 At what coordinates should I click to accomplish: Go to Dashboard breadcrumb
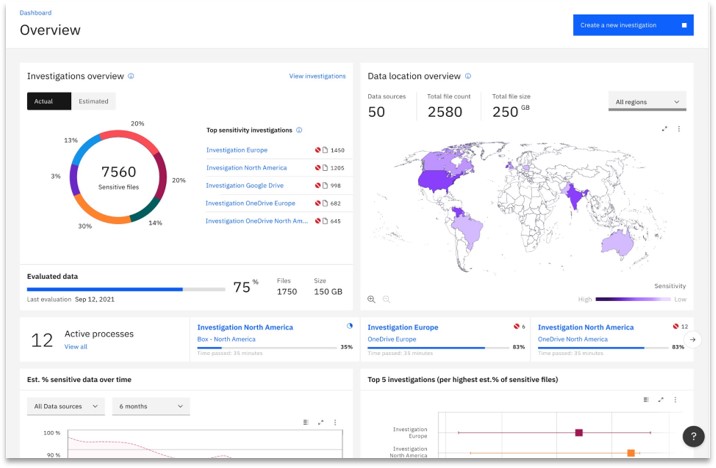coord(36,13)
